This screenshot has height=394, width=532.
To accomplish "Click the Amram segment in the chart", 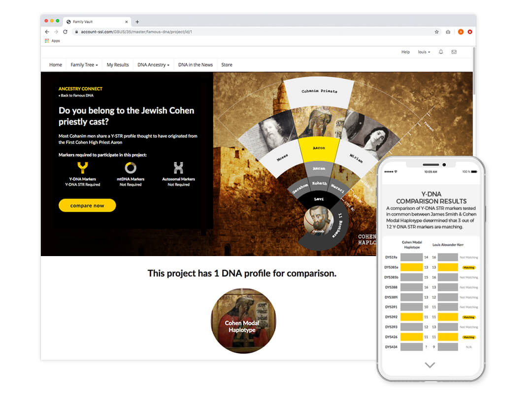I will point(319,168).
